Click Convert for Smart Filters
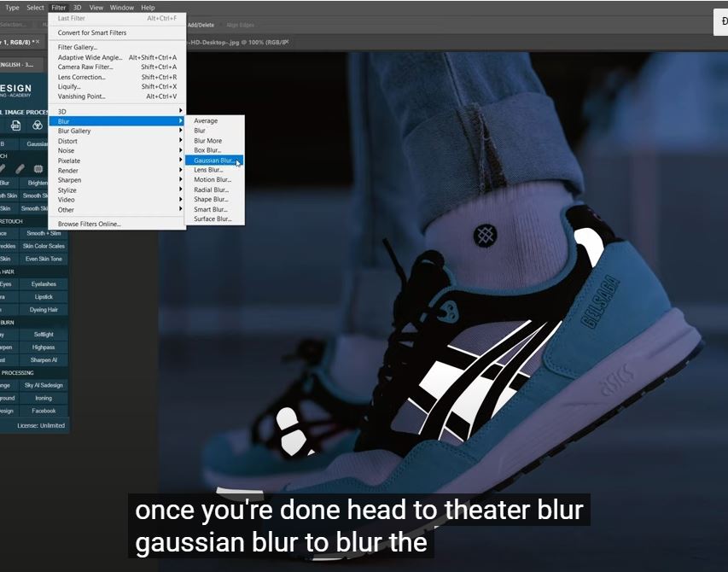728x572 pixels. (x=92, y=33)
